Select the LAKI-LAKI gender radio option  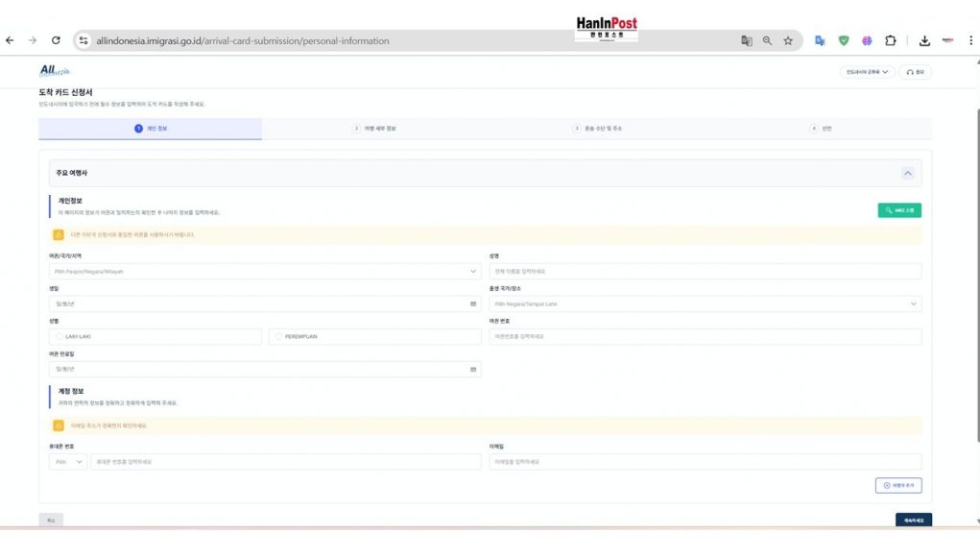click(60, 337)
